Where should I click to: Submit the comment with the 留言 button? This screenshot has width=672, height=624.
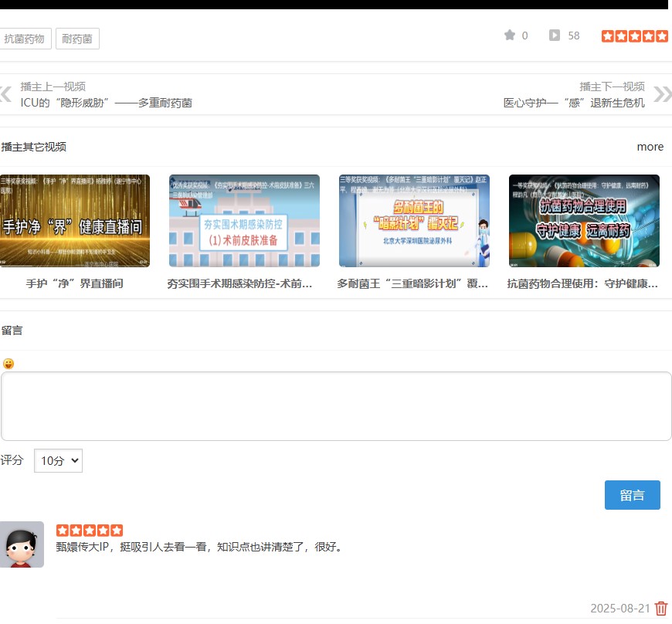point(633,495)
